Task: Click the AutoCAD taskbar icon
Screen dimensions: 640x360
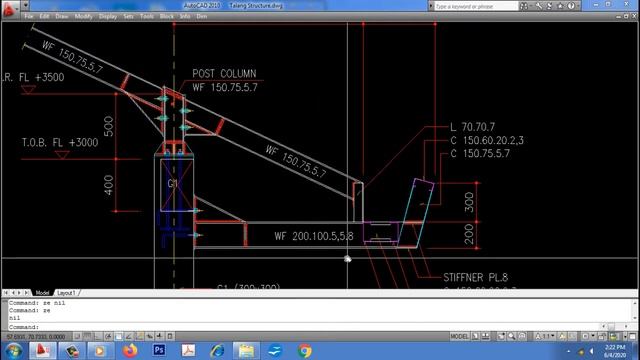Action: pyautogui.click(x=42, y=351)
